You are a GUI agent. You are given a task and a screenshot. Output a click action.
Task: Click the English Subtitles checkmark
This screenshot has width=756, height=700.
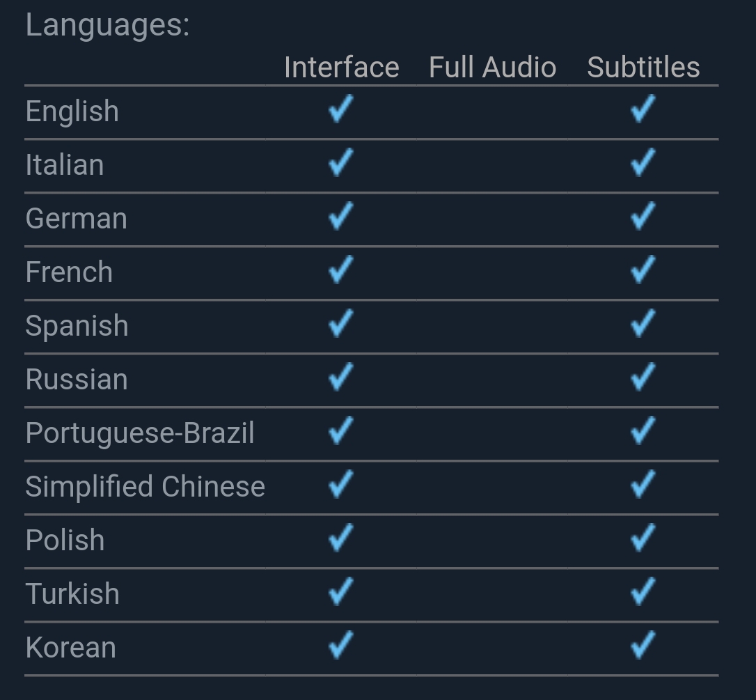coord(643,109)
